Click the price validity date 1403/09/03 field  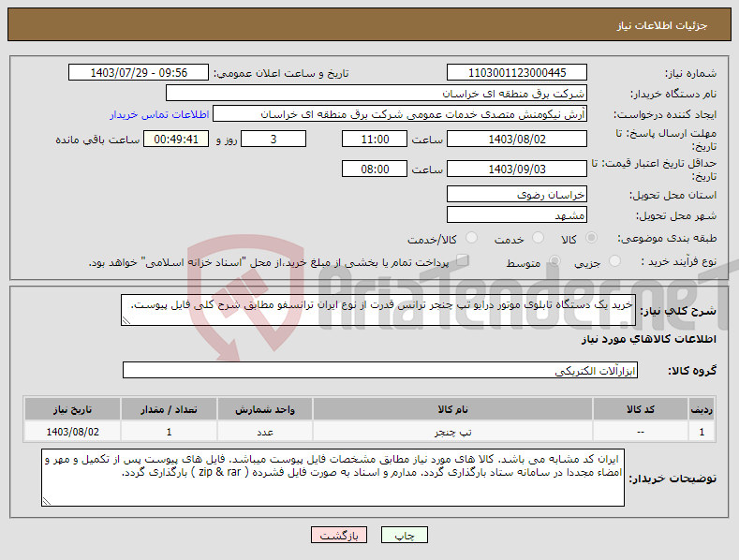[x=516, y=169]
